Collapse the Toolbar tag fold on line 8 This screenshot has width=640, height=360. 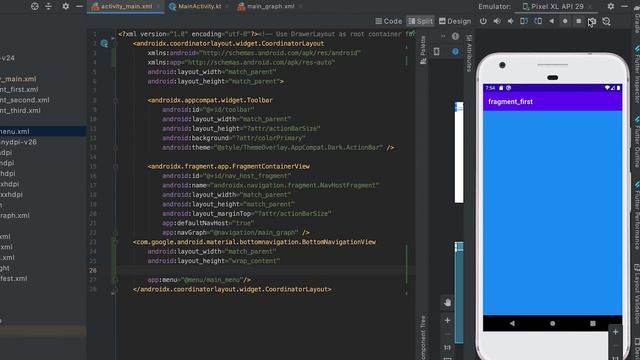click(x=116, y=100)
